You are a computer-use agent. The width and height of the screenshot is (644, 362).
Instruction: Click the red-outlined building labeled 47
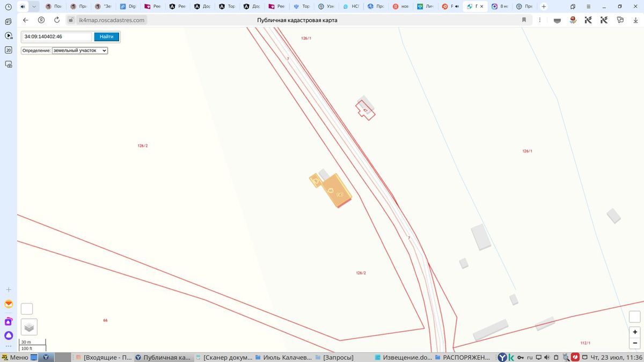point(367,110)
